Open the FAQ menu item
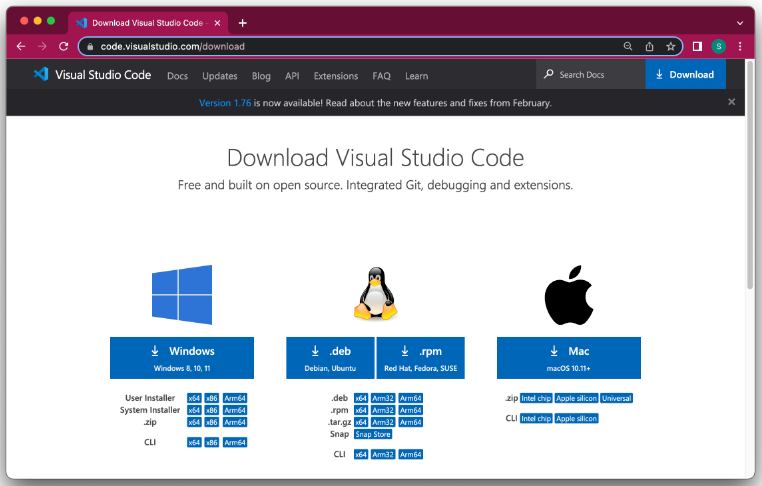 point(381,76)
